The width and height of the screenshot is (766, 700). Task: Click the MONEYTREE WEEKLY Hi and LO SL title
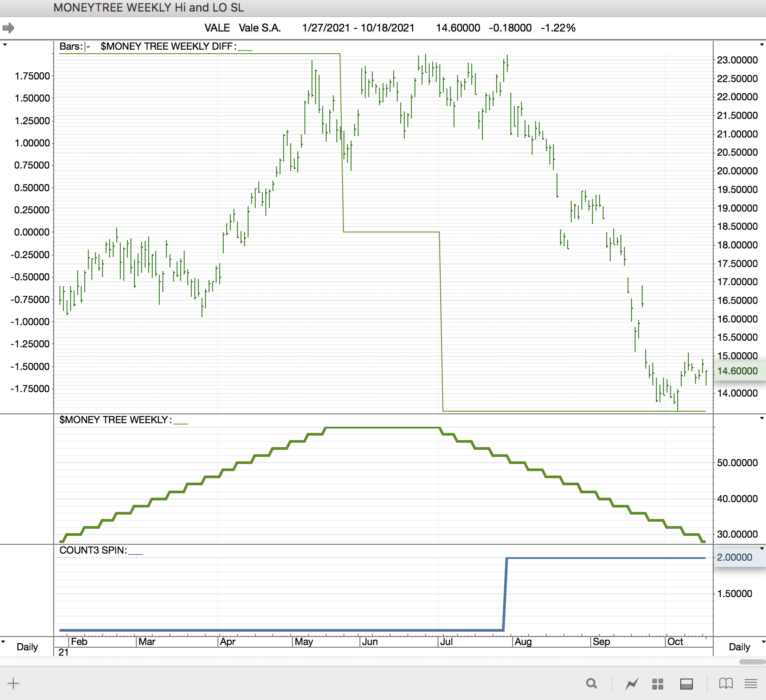pyautogui.click(x=148, y=8)
